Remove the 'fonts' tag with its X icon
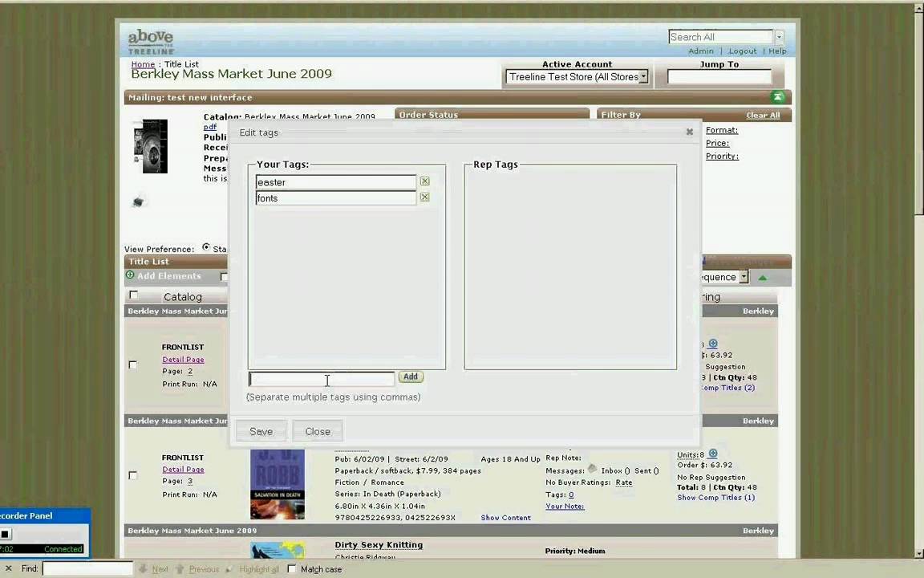This screenshot has width=924, height=578. (424, 197)
